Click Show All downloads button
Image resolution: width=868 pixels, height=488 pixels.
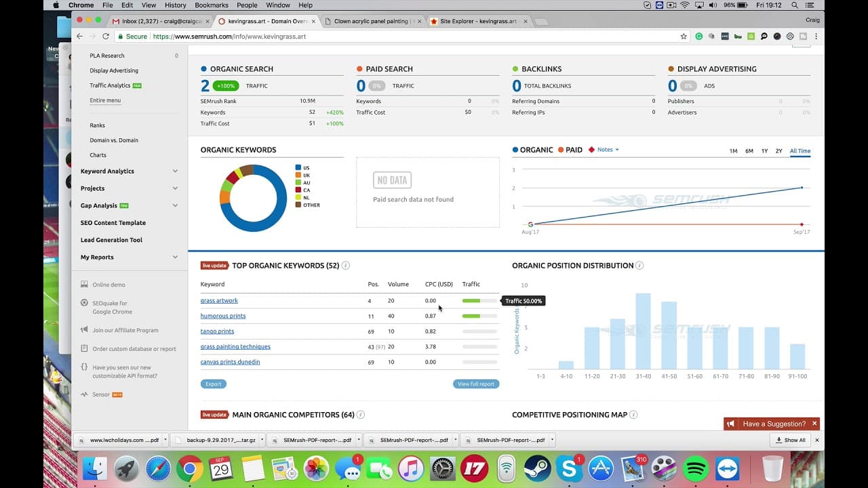791,440
